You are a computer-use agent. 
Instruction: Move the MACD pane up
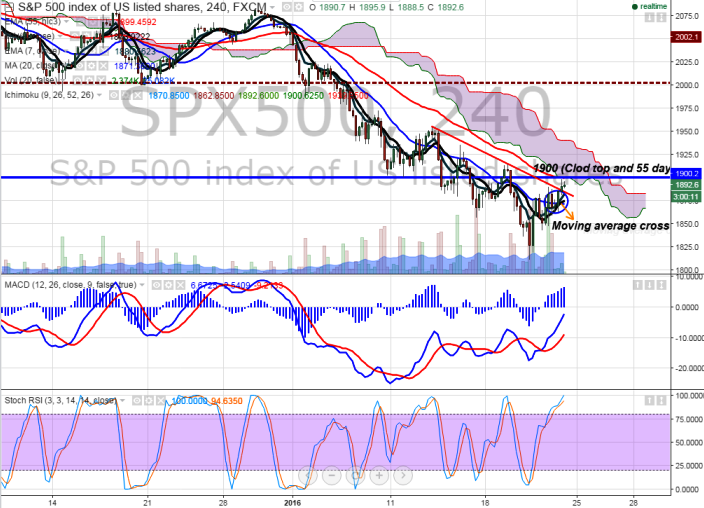click(x=638, y=285)
